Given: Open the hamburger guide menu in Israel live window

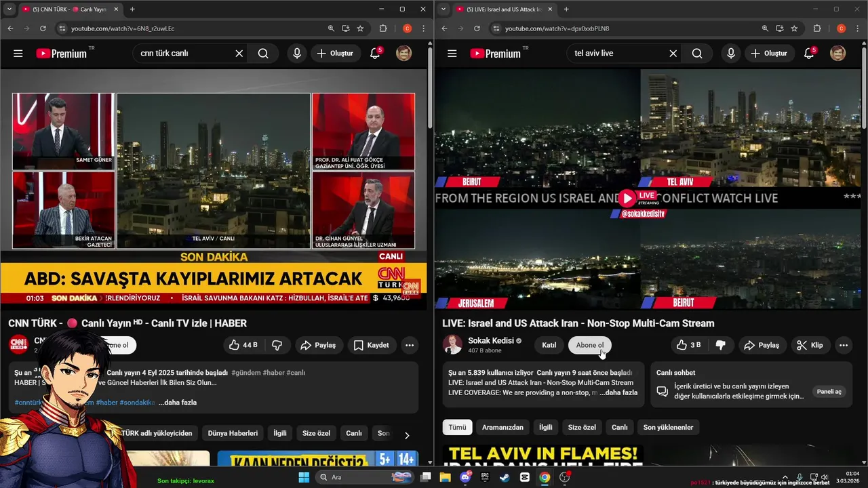Looking at the screenshot, I should [x=452, y=54].
